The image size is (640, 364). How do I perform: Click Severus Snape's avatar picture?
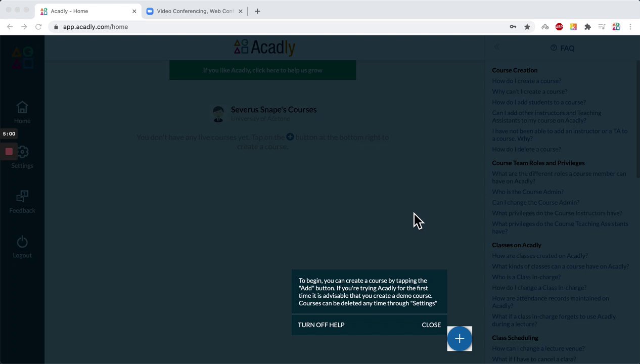point(218,114)
